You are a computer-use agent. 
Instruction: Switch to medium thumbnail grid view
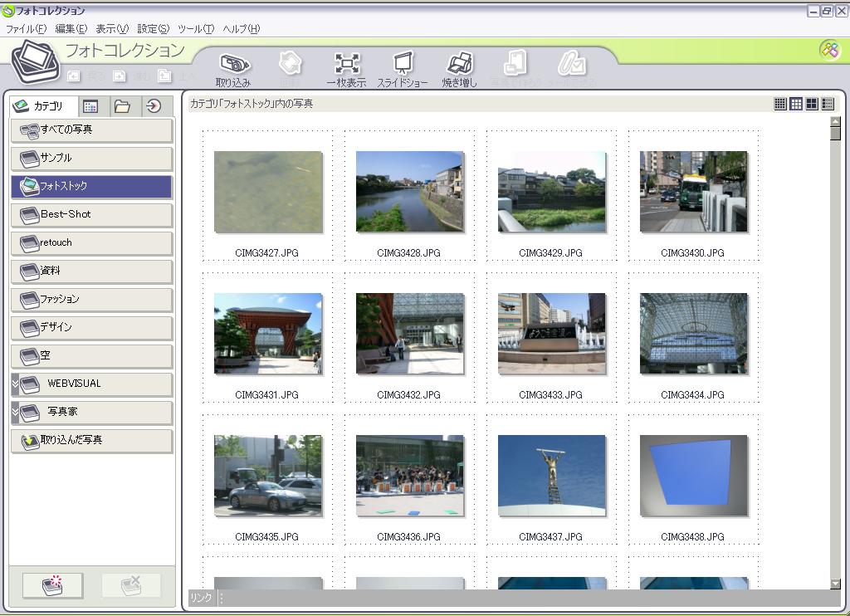[x=796, y=104]
